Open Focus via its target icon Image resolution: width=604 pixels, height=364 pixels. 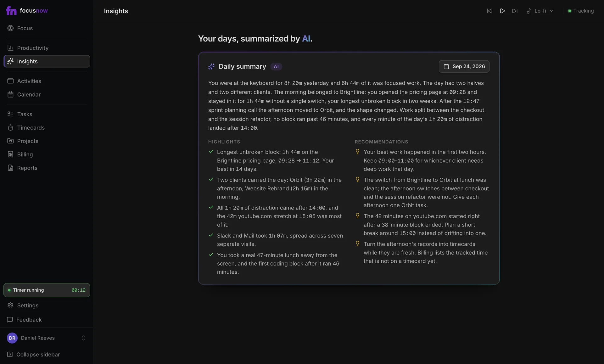point(10,28)
